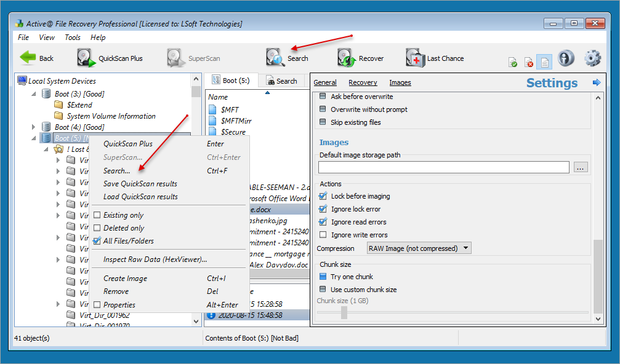620x364 pixels.
Task: Open the round info icon in toolbar
Action: 566,58
